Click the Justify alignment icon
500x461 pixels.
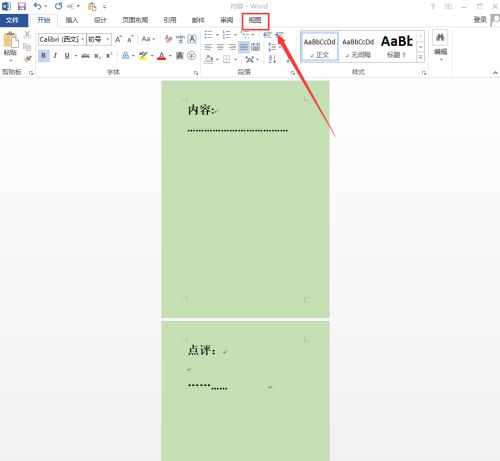244,47
